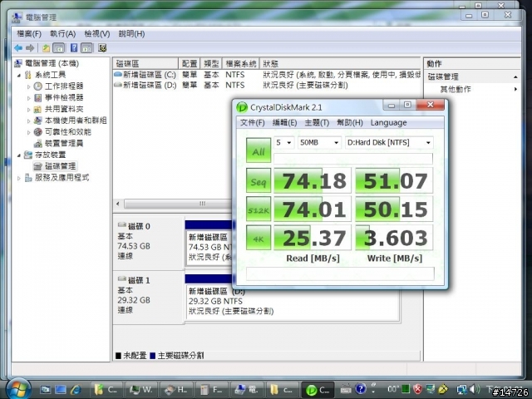Click the 磁碟區 column header
The width and height of the screenshot is (532, 399).
click(145, 63)
